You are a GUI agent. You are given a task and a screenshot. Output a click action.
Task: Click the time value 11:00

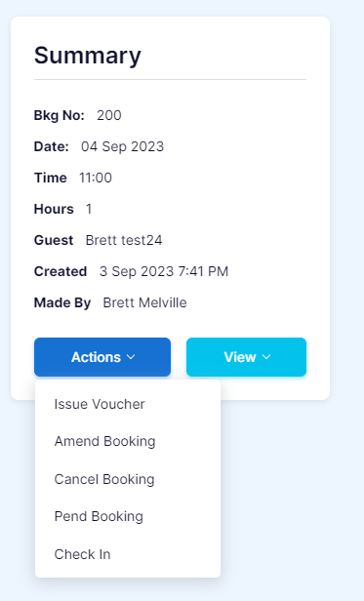pyautogui.click(x=96, y=178)
